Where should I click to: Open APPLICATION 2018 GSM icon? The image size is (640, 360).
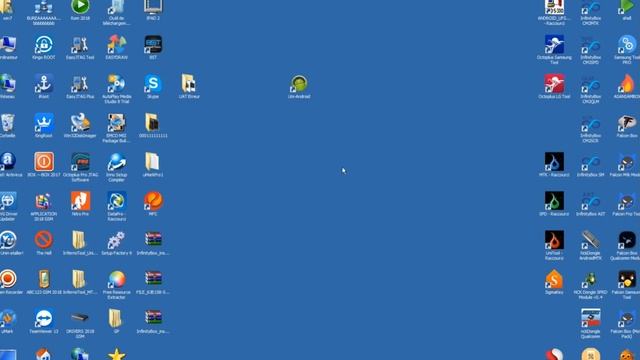pos(44,201)
